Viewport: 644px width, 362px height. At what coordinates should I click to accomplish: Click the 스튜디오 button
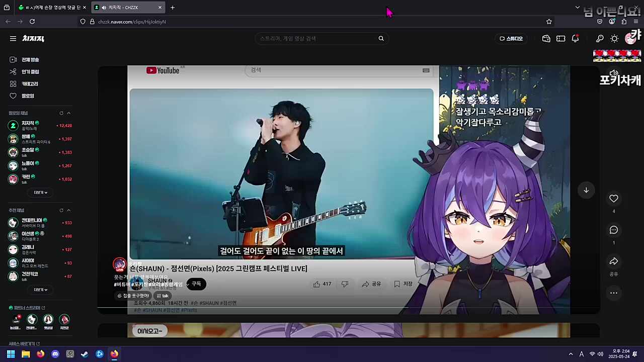511,39
